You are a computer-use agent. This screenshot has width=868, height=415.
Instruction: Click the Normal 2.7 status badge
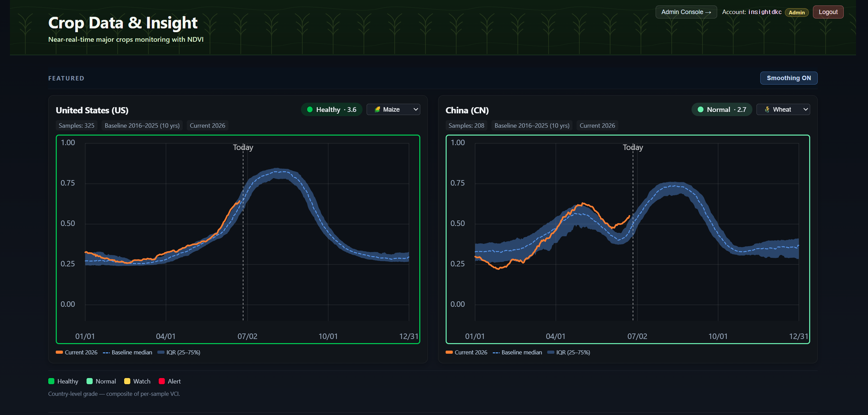(x=722, y=110)
